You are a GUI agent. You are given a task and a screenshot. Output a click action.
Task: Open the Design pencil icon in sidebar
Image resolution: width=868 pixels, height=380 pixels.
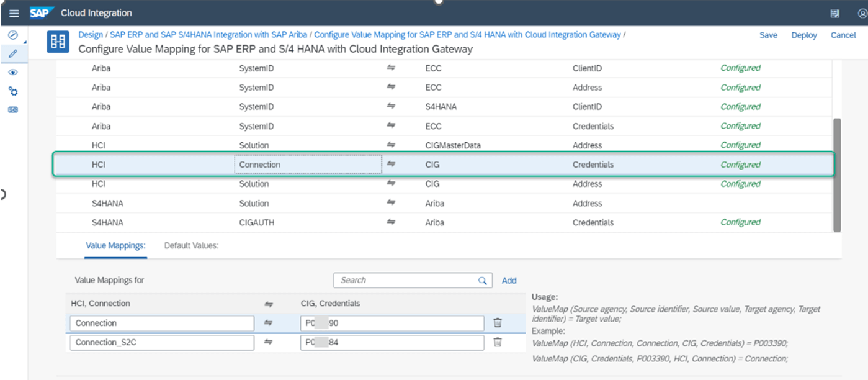pyautogui.click(x=12, y=53)
